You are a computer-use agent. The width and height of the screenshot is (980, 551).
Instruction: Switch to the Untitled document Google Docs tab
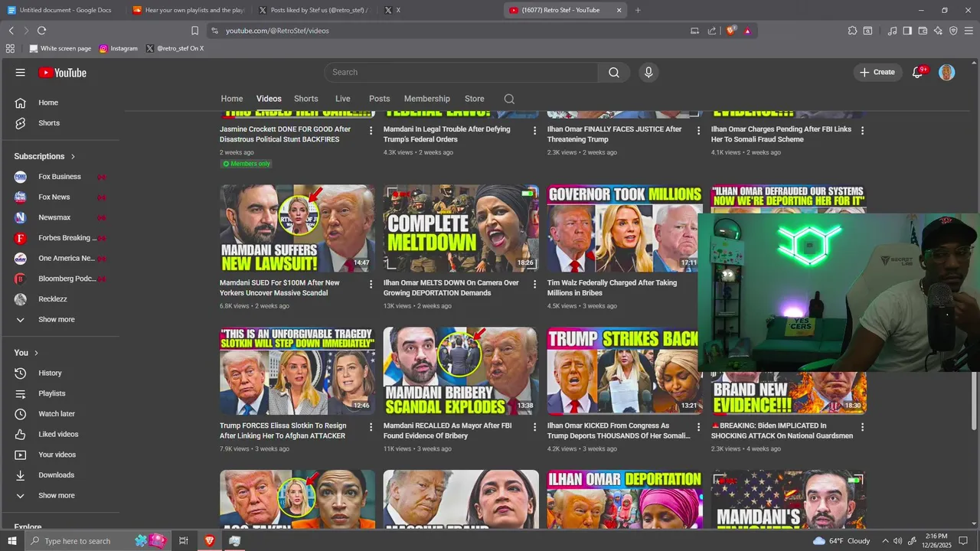coord(60,10)
